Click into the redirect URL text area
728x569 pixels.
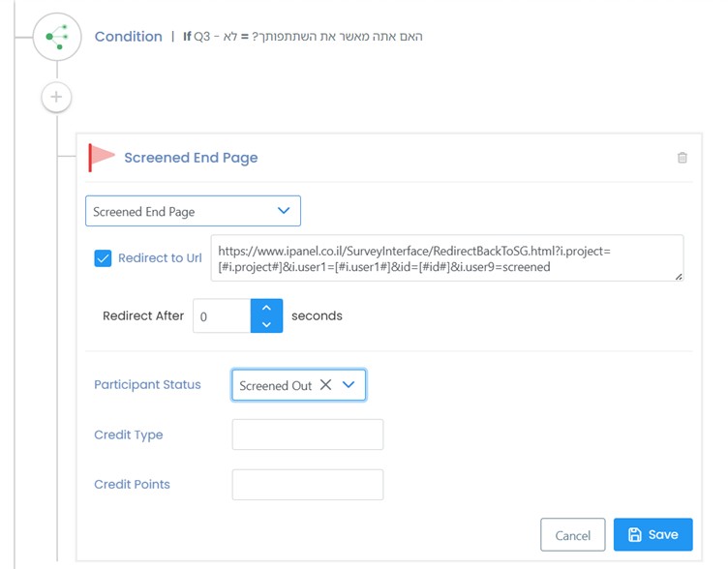447,258
